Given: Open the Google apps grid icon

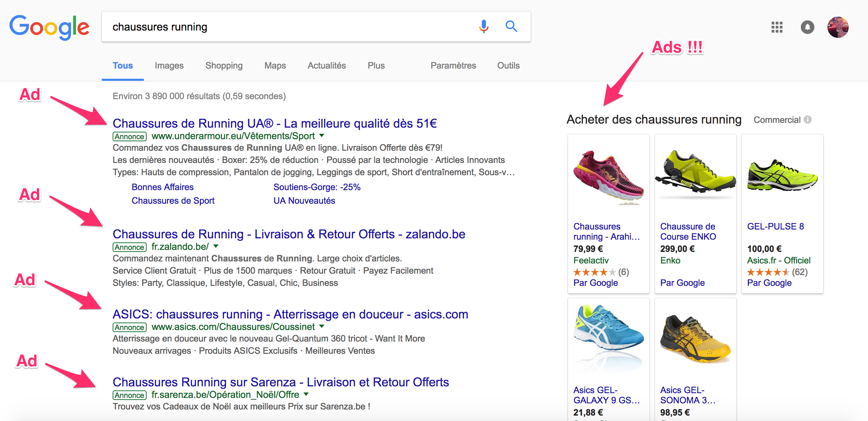Looking at the screenshot, I should tap(777, 27).
